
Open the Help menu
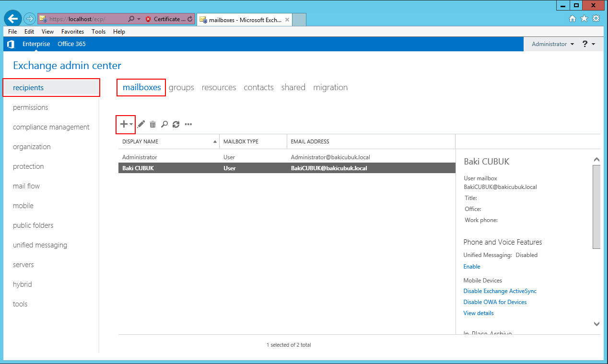coord(119,32)
